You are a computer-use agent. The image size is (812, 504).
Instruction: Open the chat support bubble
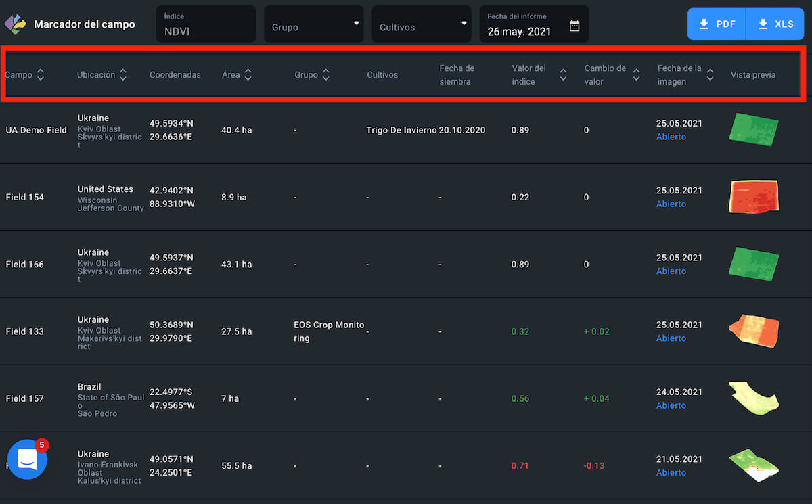tap(27, 459)
